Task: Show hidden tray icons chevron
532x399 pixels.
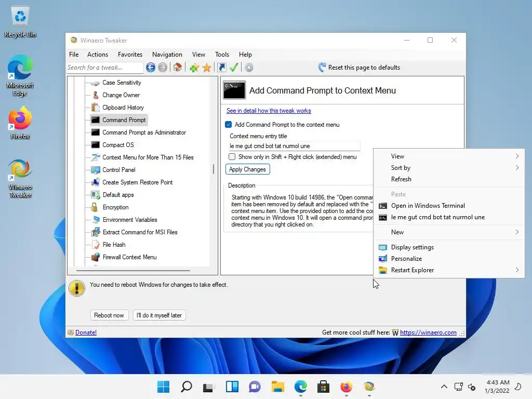Action: [444, 387]
